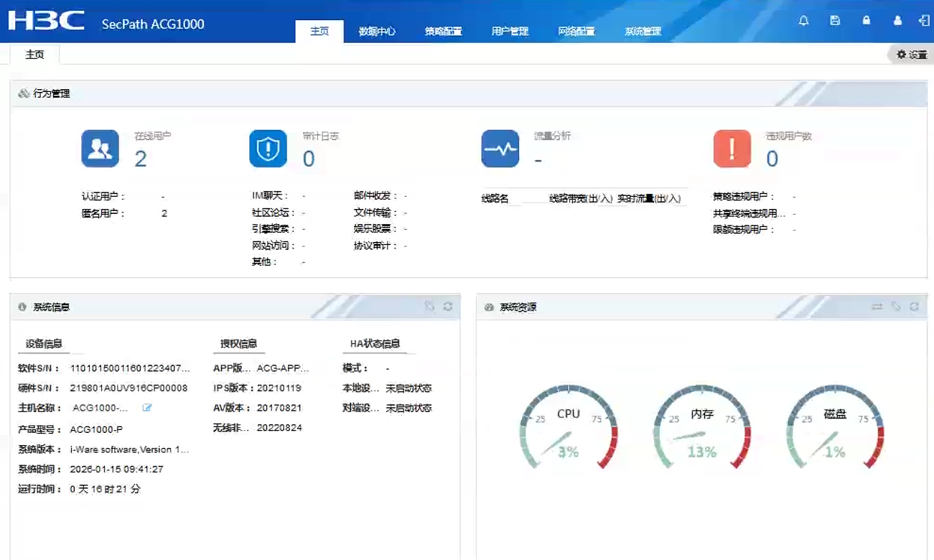Screen dimensions: 934x560
Task: Click the switch-view arrows icon in 系统资源 header
Action: tap(877, 307)
